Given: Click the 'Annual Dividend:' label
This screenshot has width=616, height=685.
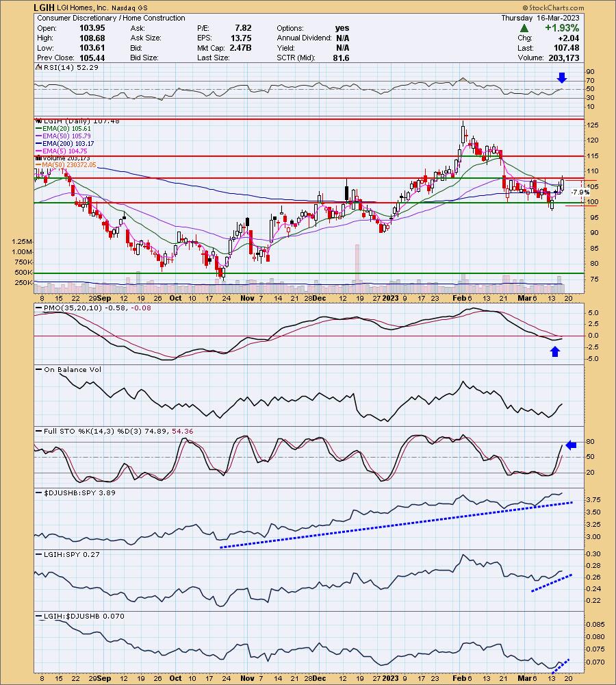Looking at the screenshot, I should (x=305, y=38).
